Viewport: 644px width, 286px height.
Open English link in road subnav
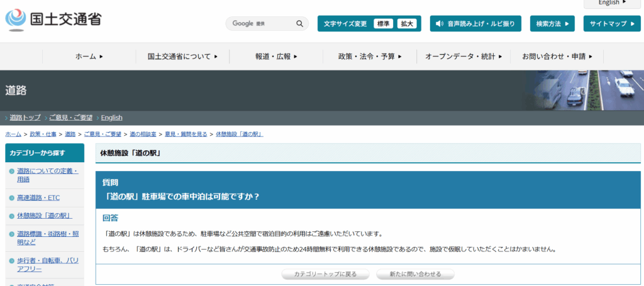(112, 118)
